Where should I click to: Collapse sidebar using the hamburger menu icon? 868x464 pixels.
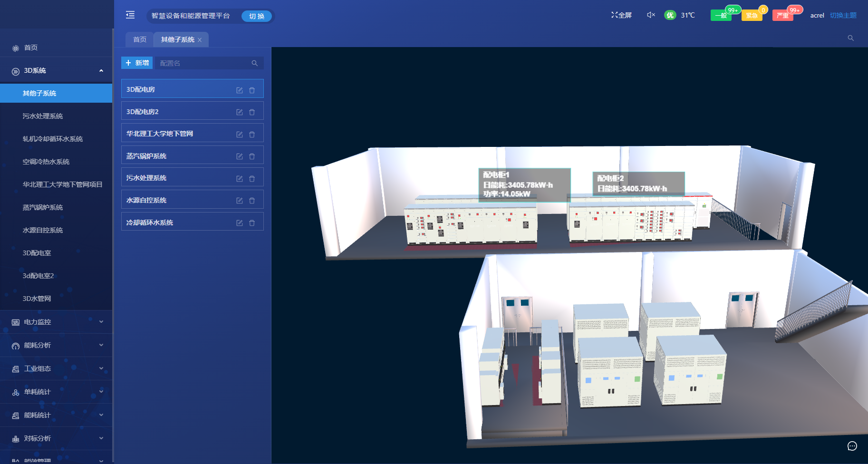pos(130,15)
